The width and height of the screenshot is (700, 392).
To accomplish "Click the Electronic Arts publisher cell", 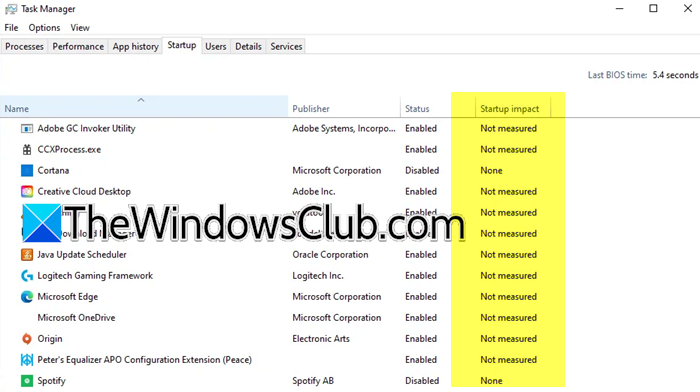I will [321, 339].
